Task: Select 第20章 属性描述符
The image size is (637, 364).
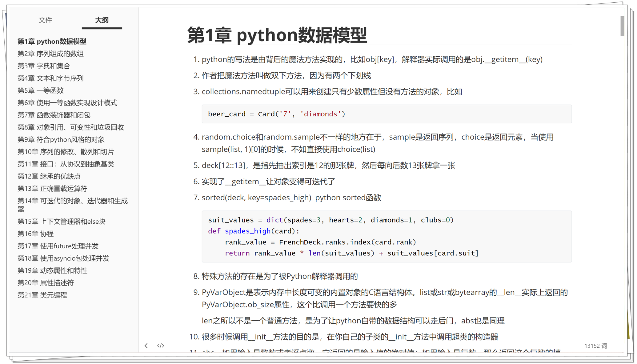Action: (46, 283)
